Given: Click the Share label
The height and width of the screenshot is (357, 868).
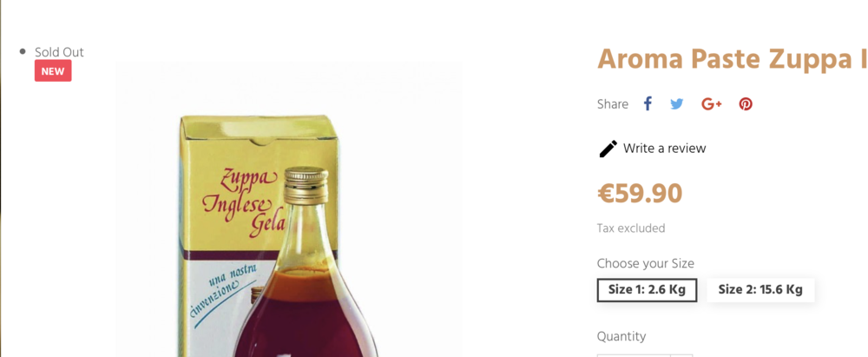Looking at the screenshot, I should click(613, 104).
